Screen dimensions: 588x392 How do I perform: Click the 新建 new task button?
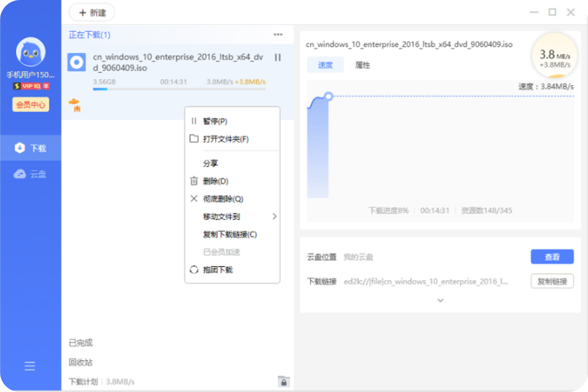[x=92, y=13]
